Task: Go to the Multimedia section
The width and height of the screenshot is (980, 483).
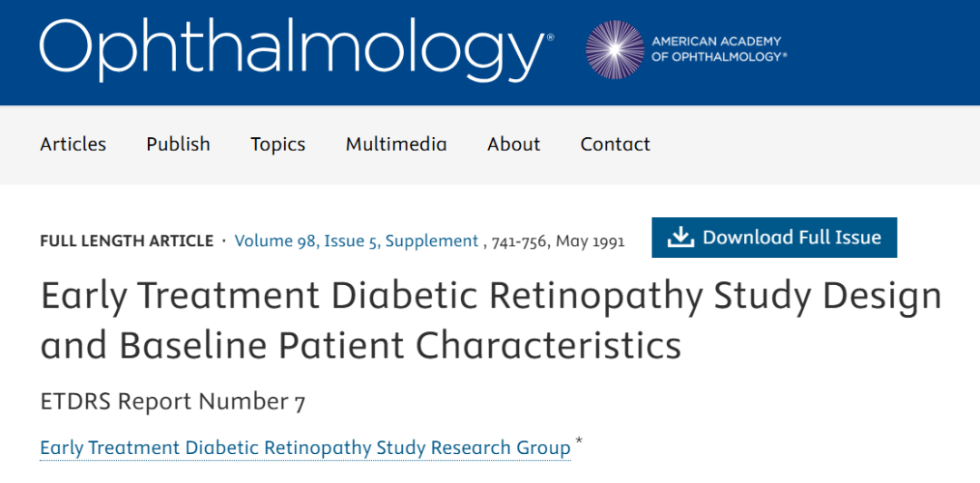Action: coord(396,144)
